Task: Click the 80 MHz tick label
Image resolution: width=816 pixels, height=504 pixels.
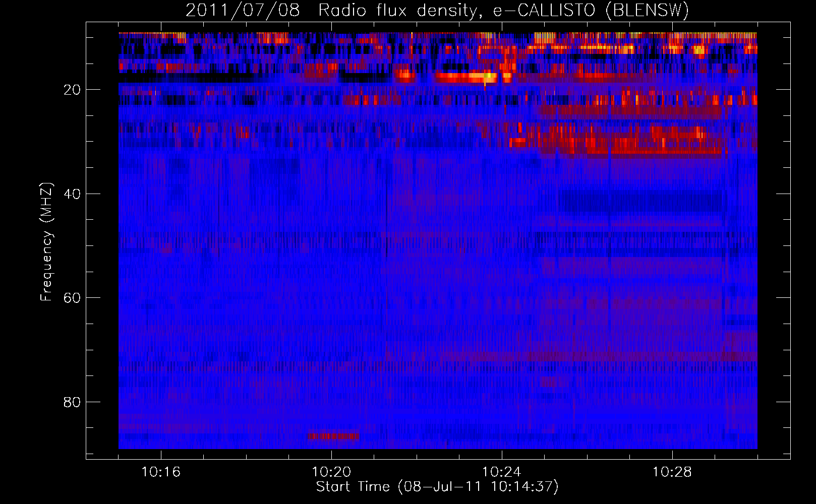Action: [73, 402]
